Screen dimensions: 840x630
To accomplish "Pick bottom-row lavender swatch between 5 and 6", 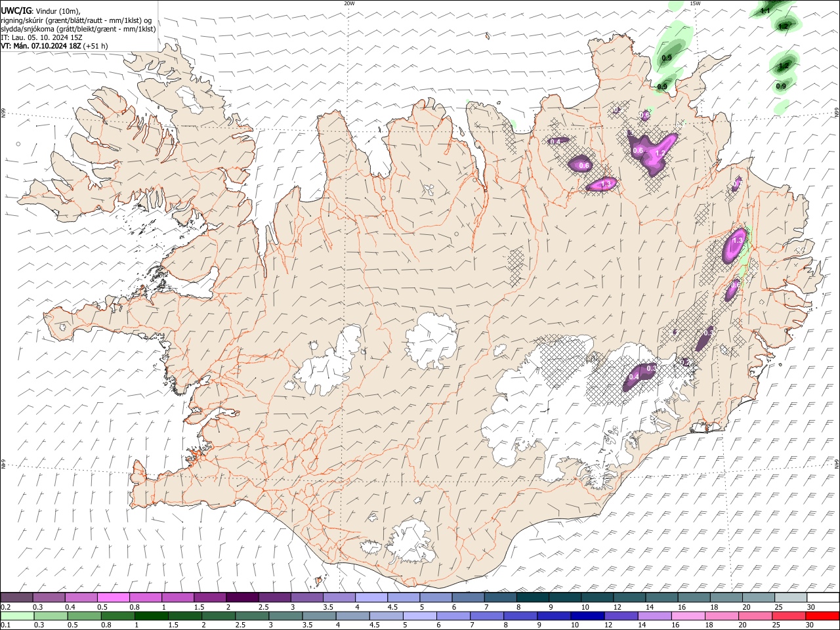I will [x=420, y=616].
